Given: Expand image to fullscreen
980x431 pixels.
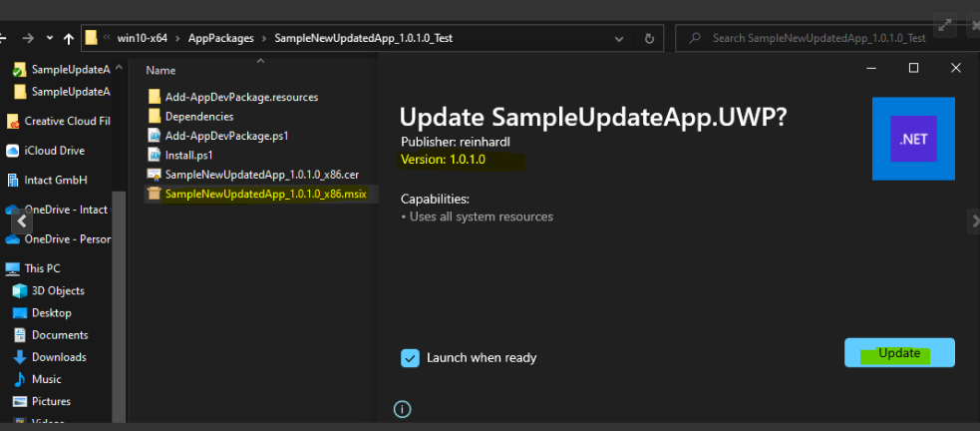Looking at the screenshot, I should [945, 25].
